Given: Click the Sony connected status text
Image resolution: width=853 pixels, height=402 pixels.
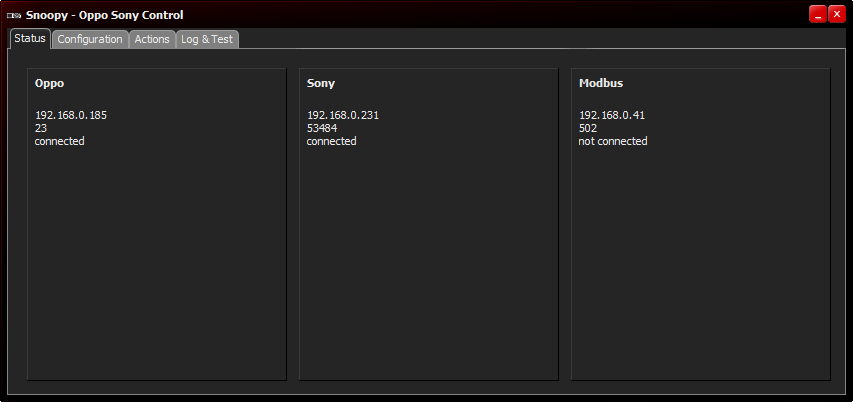Looking at the screenshot, I should click(x=332, y=141).
